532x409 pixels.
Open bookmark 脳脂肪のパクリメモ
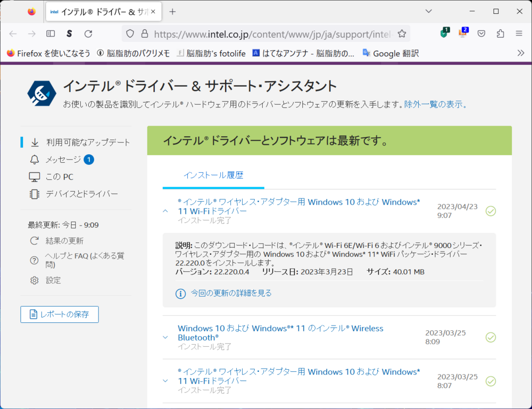pos(134,53)
